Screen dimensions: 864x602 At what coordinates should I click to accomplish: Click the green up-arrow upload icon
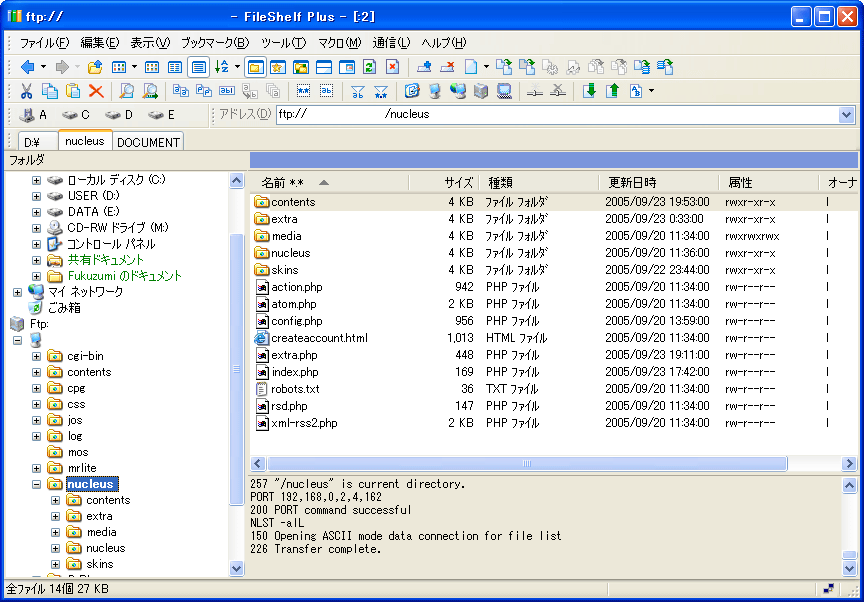click(x=612, y=91)
